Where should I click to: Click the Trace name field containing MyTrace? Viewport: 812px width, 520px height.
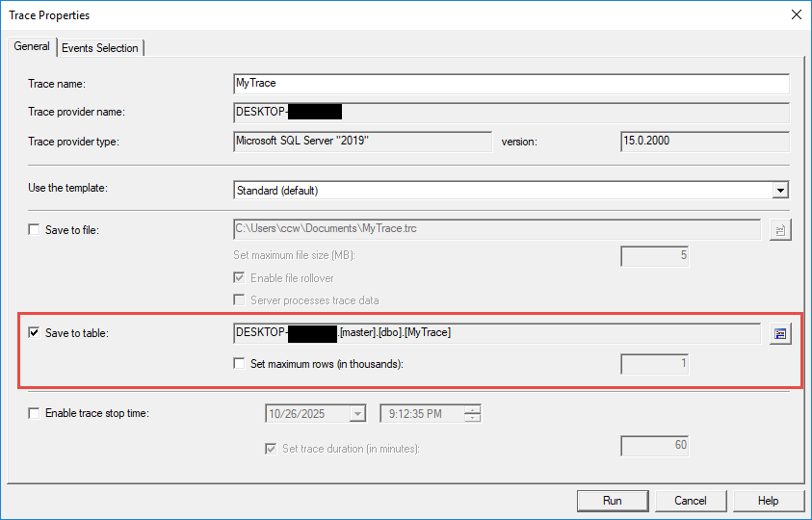tap(511, 84)
